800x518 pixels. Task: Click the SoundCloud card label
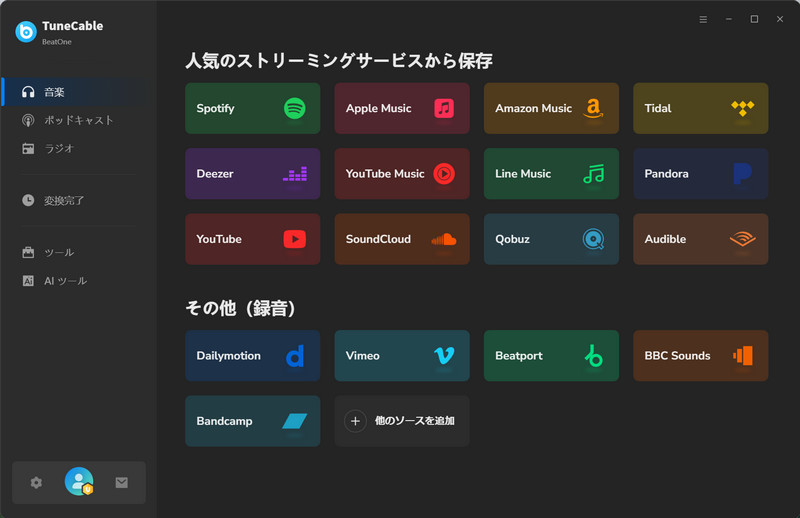pos(378,239)
